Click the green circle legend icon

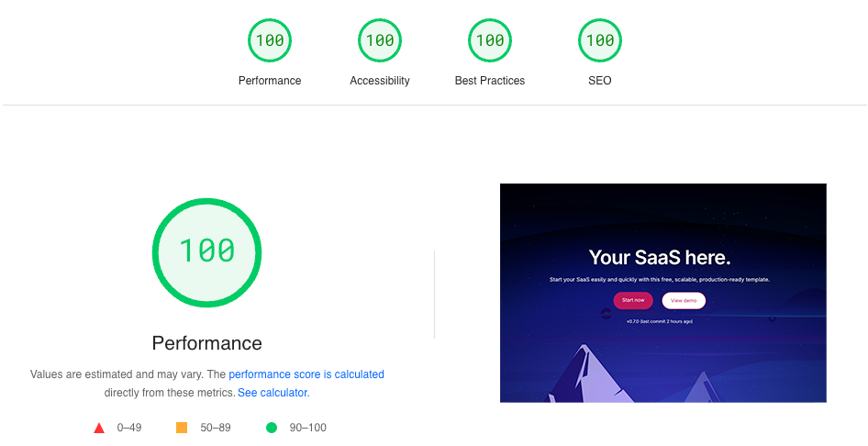271,428
